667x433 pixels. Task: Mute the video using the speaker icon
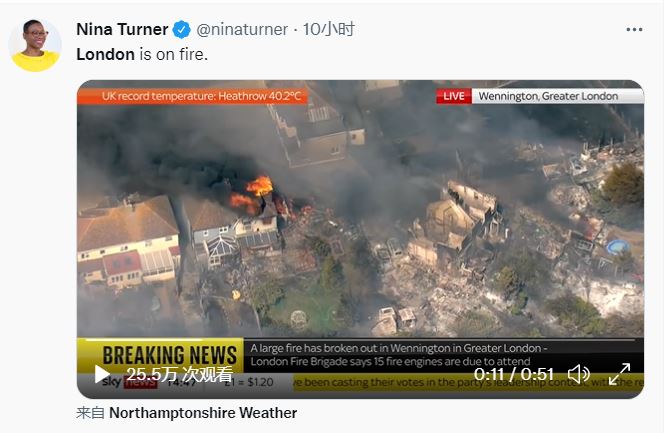tap(579, 374)
